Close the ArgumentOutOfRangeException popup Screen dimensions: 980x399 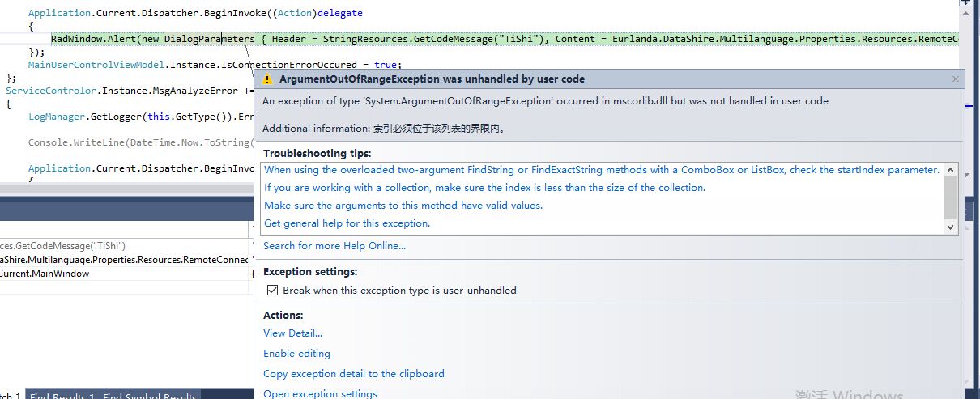[956, 79]
